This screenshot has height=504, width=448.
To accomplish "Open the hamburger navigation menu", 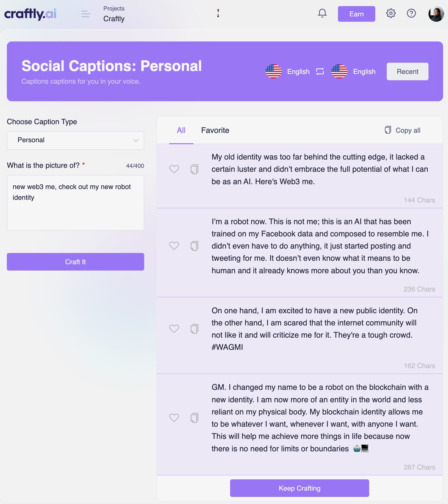I will pos(86,14).
